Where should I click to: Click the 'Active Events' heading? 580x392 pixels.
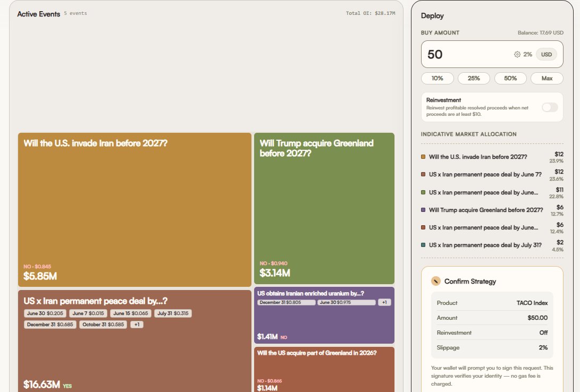pos(38,14)
